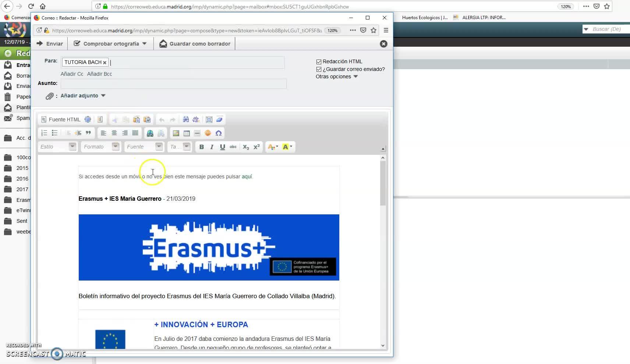630x364 pixels.
Task: Open the background color picker
Action: click(287, 147)
